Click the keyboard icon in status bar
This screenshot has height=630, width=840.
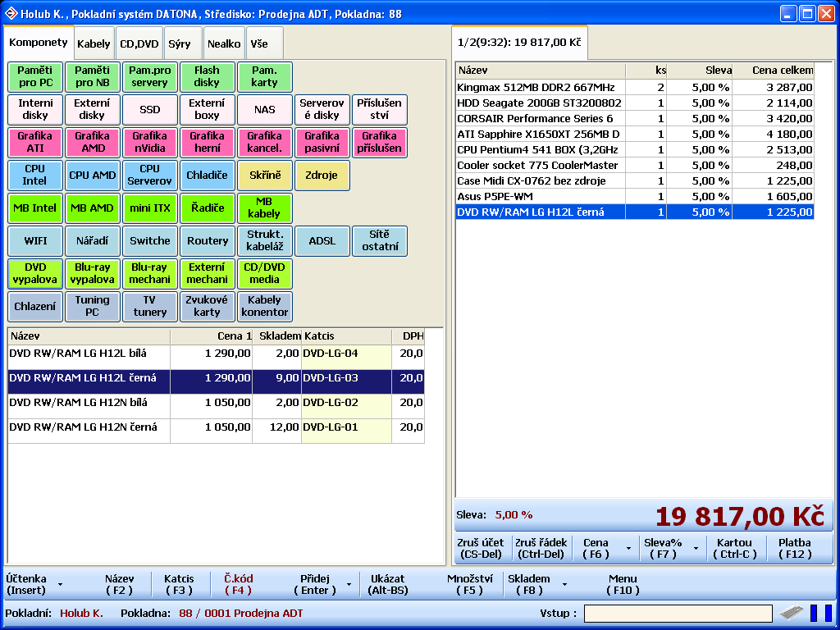point(791,612)
